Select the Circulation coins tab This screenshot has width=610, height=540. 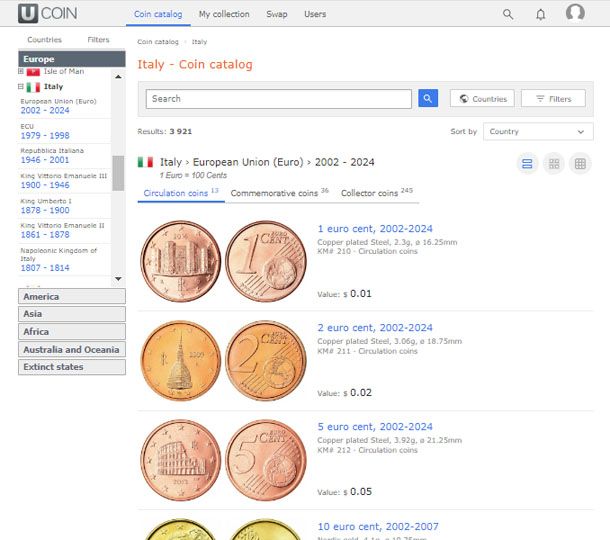181,193
